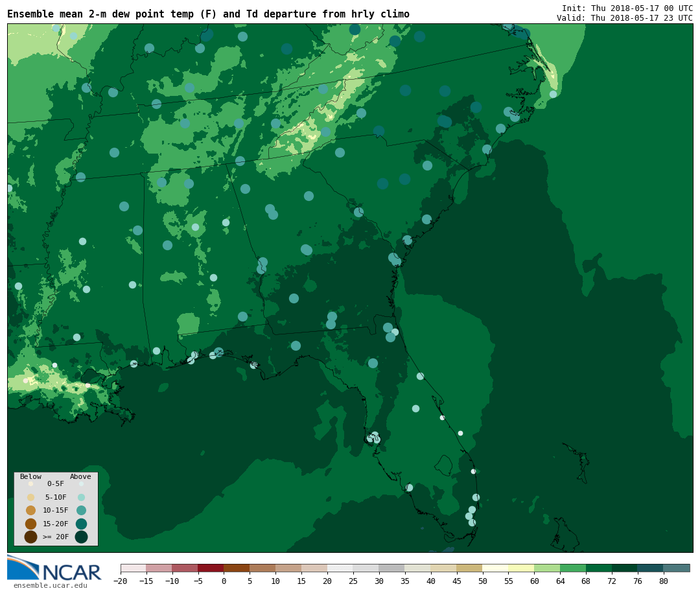Click the 'Init: Thu 2018-05-17 00 UTC' text
The height and width of the screenshot is (593, 700).
coord(627,8)
